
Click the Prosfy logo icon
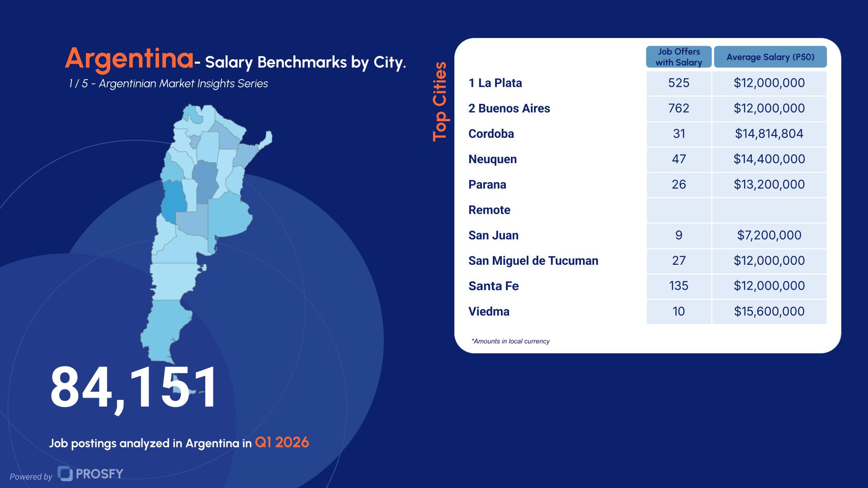(66, 474)
